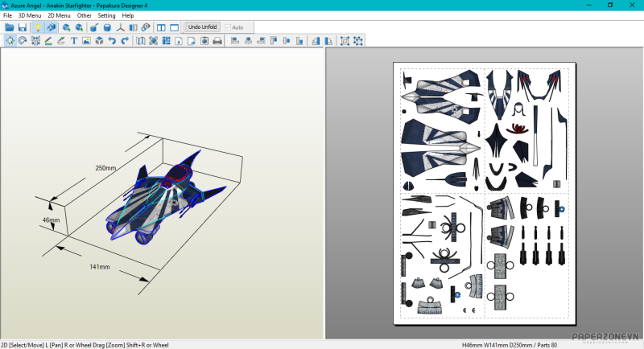Click the page with arrow export icon
Screen dimensions: 644x349
[x=192, y=40]
